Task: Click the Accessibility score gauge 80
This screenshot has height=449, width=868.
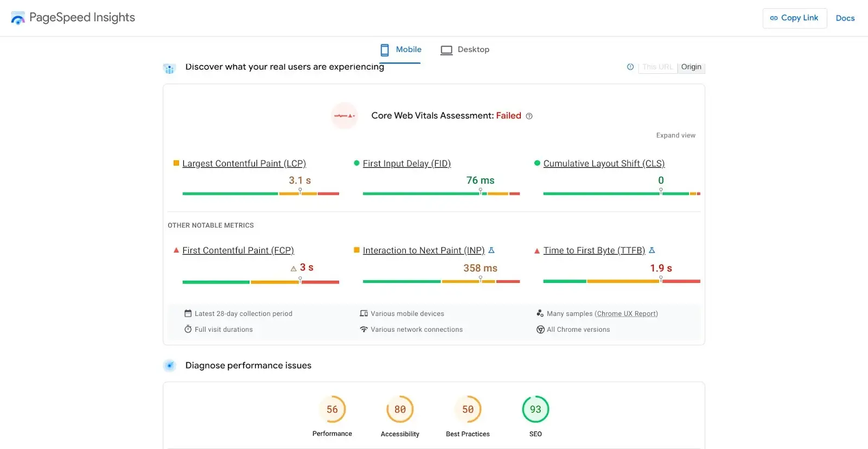Action: point(400,409)
